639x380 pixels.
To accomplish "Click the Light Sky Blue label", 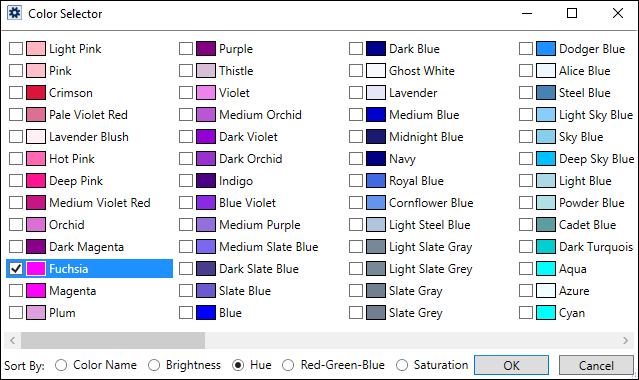I will pyautogui.click(x=596, y=115).
